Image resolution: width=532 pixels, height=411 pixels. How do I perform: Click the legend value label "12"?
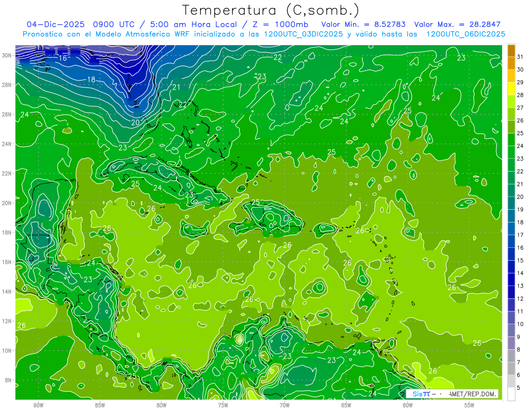point(520,299)
